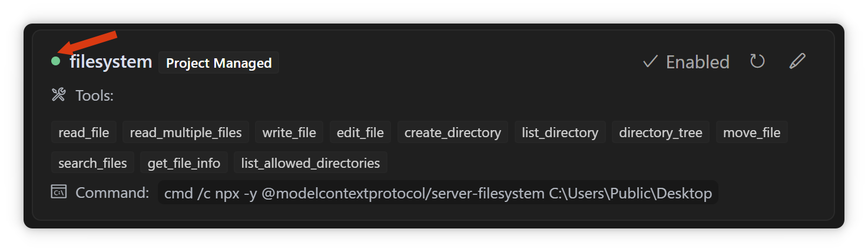Choose the search_files tool chip

click(x=92, y=163)
